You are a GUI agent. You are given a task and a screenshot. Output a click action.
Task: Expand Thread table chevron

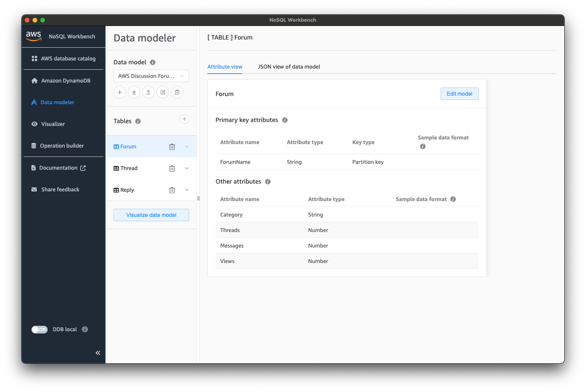(187, 168)
